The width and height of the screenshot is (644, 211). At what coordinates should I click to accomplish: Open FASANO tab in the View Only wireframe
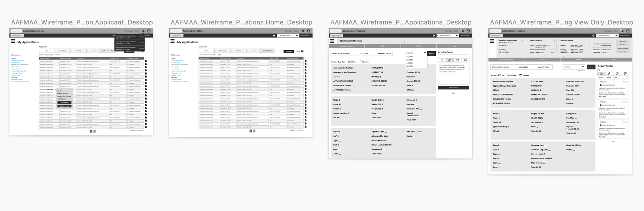point(578,60)
